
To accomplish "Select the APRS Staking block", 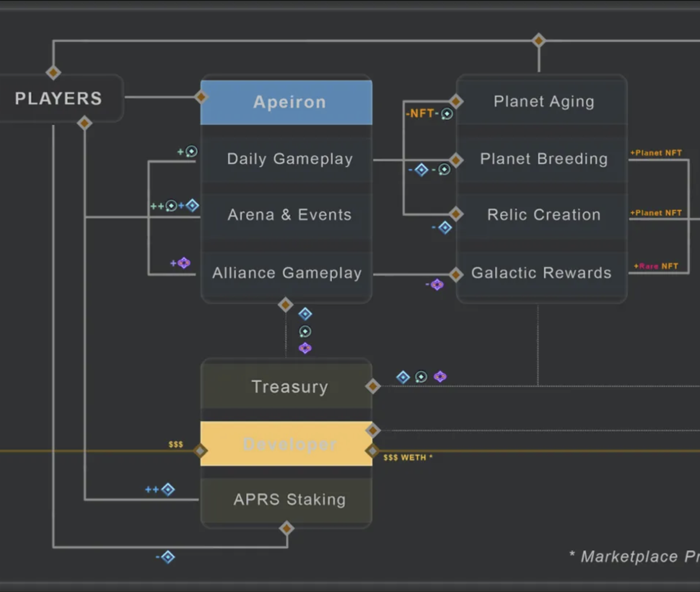I will pyautogui.click(x=286, y=500).
